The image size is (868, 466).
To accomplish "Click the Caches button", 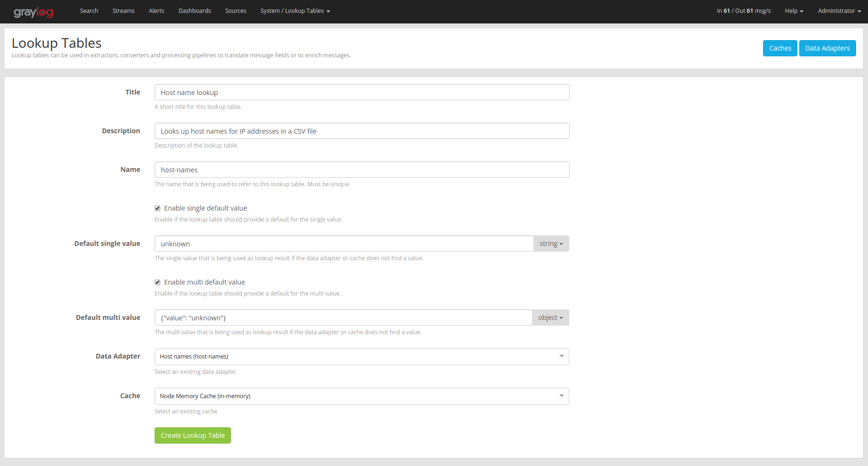I will click(x=780, y=48).
